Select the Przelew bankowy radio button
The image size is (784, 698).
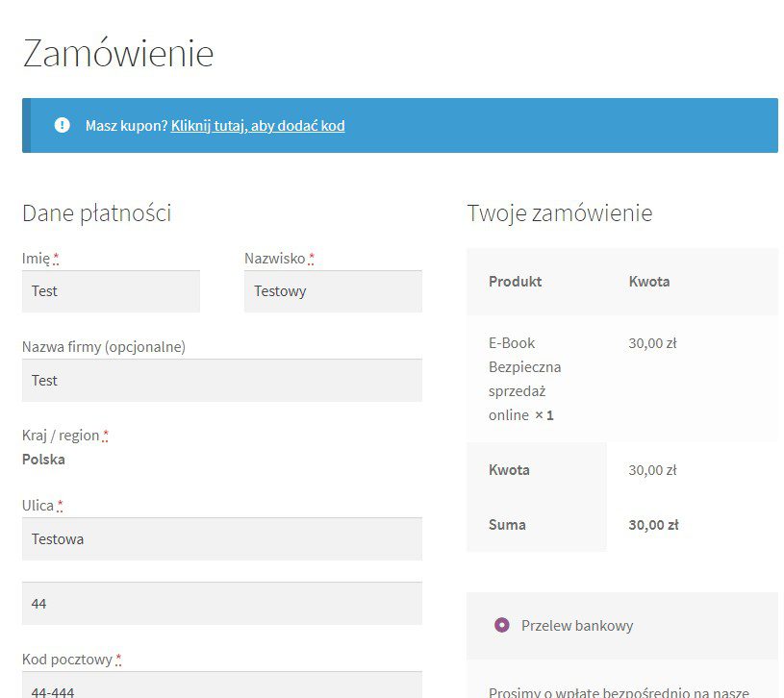[x=501, y=625]
